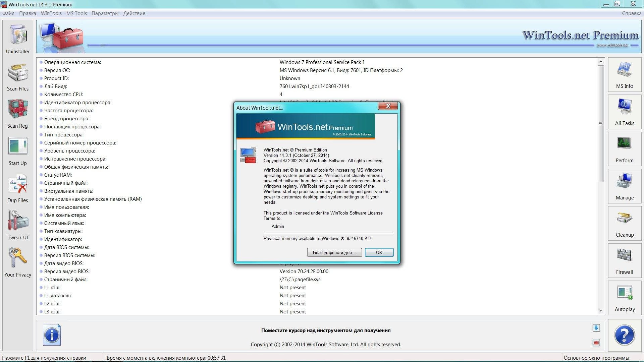Click the blue question mark help icon
The width and height of the screenshot is (644, 362).
click(x=625, y=335)
